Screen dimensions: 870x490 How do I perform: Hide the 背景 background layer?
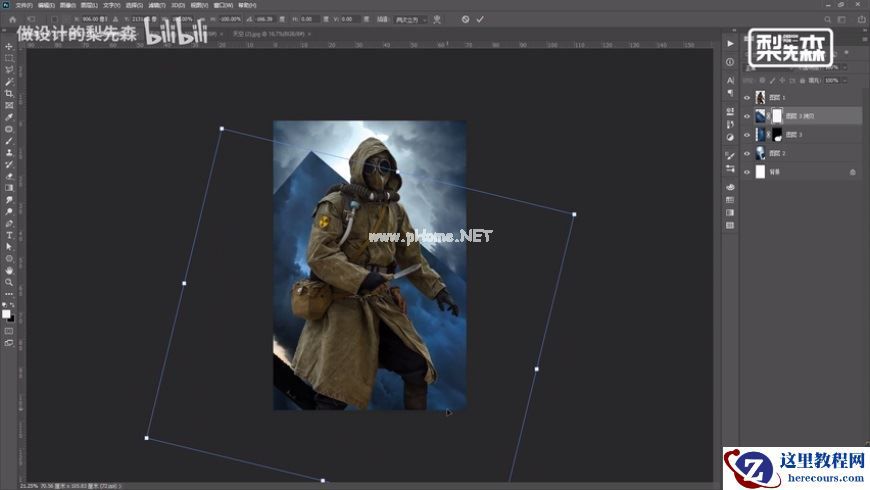click(x=747, y=172)
